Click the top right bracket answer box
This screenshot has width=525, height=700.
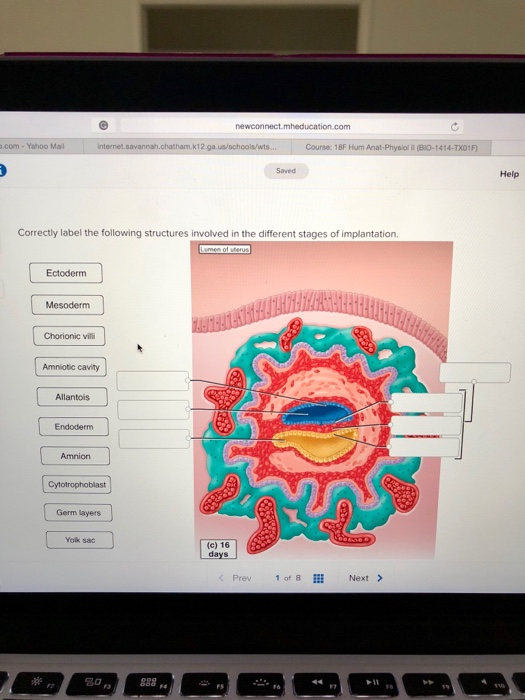pos(475,372)
